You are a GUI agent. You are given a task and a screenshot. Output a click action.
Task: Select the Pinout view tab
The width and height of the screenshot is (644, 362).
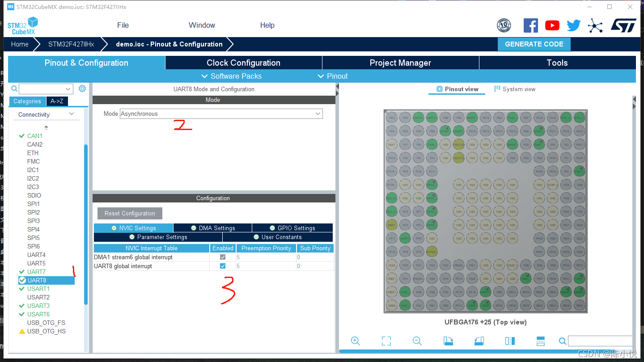point(457,89)
